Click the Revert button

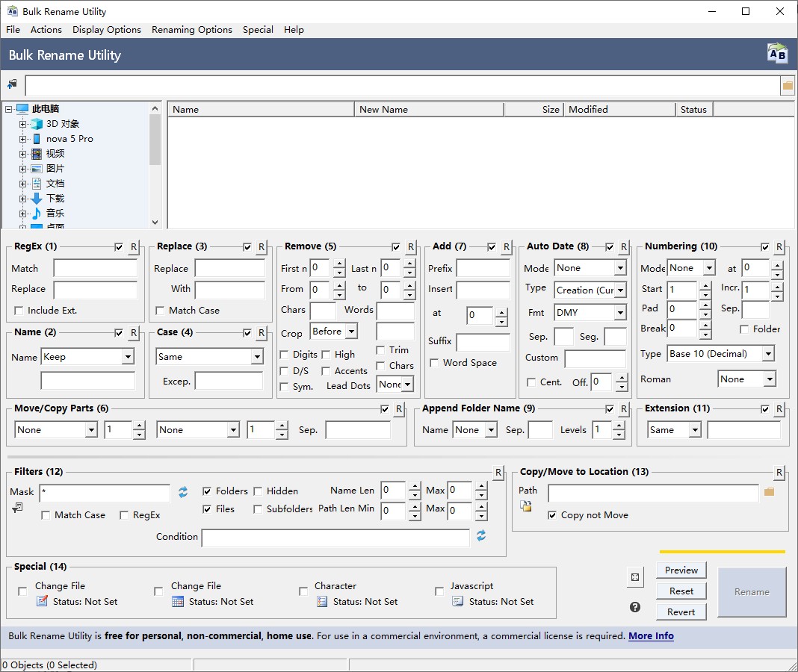(681, 612)
